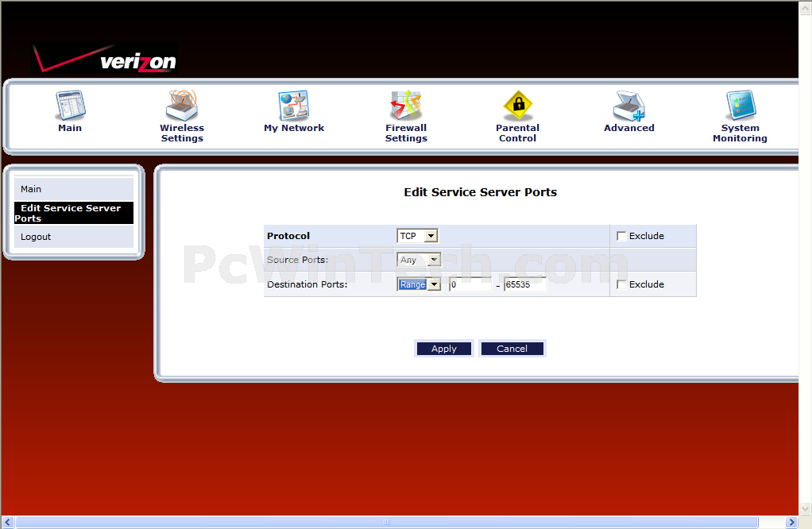Click the Cancel button
812x529 pixels.
coord(512,349)
